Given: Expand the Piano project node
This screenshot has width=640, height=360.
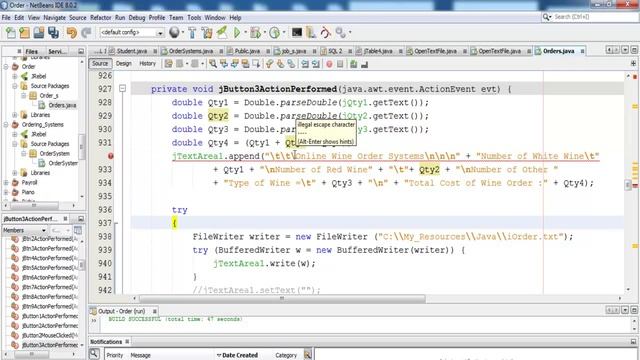Looking at the screenshot, I should (6, 192).
